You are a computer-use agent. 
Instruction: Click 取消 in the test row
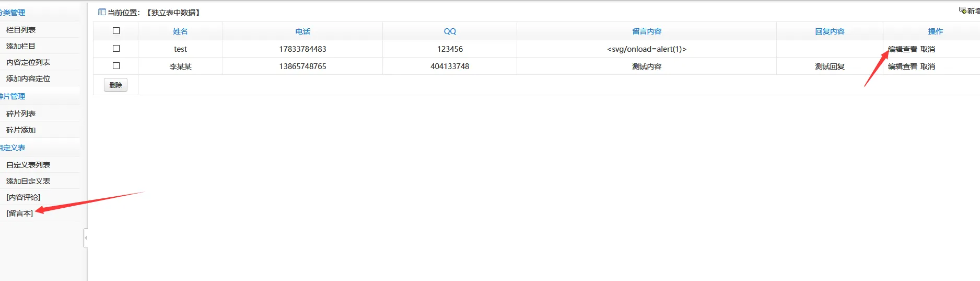pos(928,49)
